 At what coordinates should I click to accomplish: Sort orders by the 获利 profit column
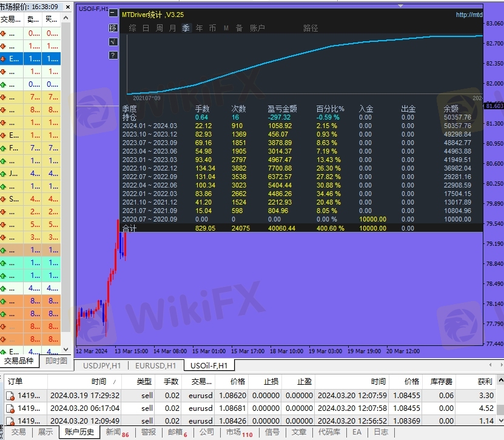(485, 381)
